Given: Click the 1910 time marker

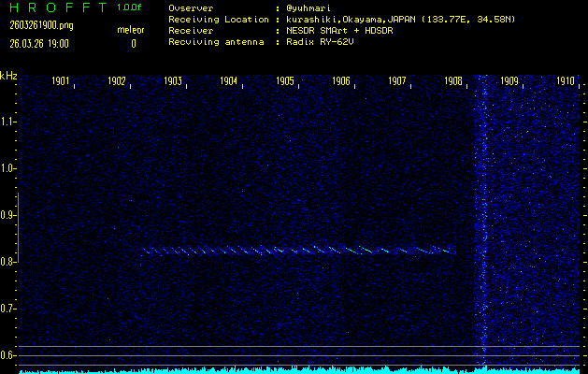Looking at the screenshot, I should (565, 81).
